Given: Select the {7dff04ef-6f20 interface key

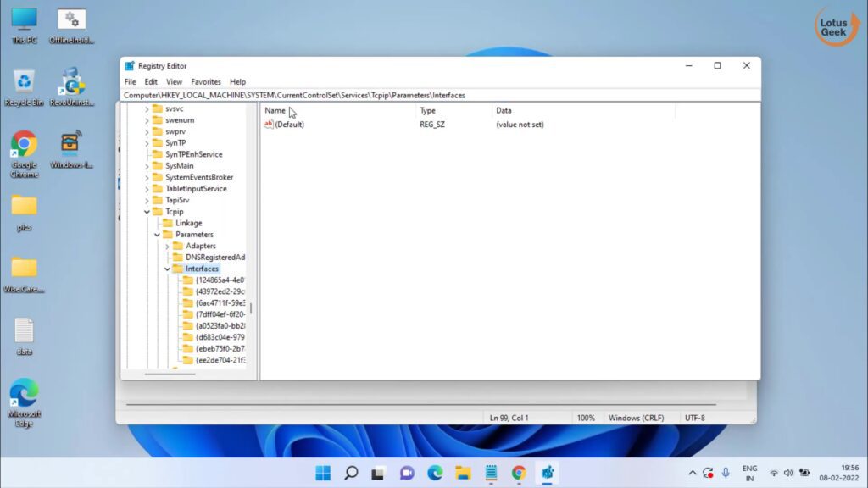Looking at the screenshot, I should pyautogui.click(x=220, y=314).
